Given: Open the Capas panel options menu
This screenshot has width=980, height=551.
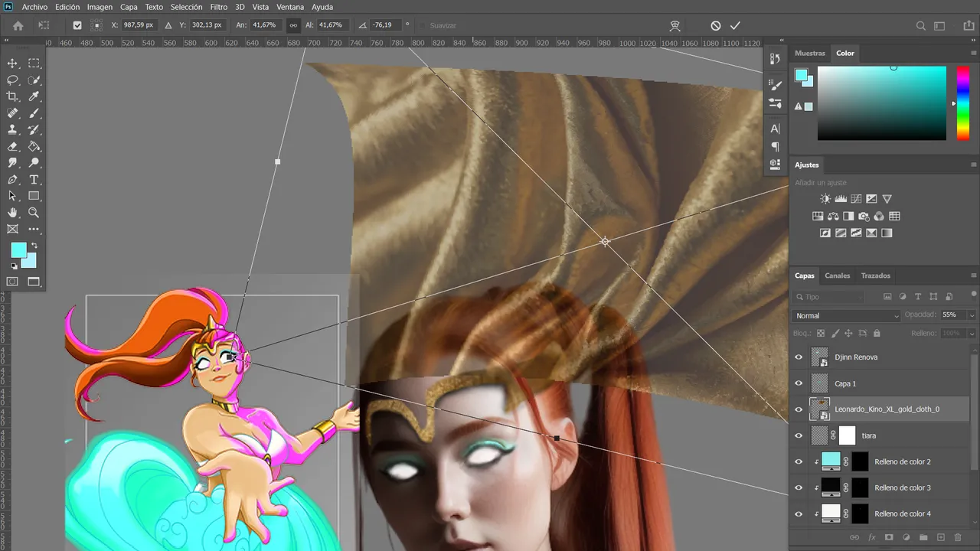Looking at the screenshot, I should [x=974, y=275].
